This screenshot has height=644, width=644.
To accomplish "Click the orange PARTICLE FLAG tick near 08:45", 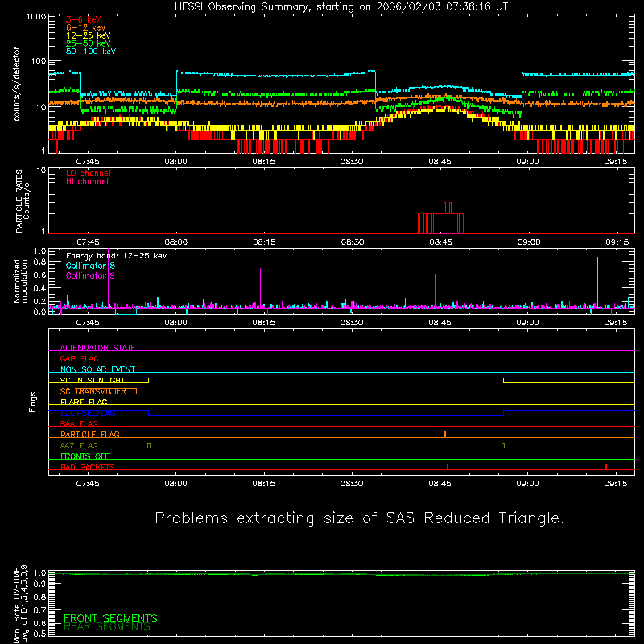I will click(x=445, y=435).
